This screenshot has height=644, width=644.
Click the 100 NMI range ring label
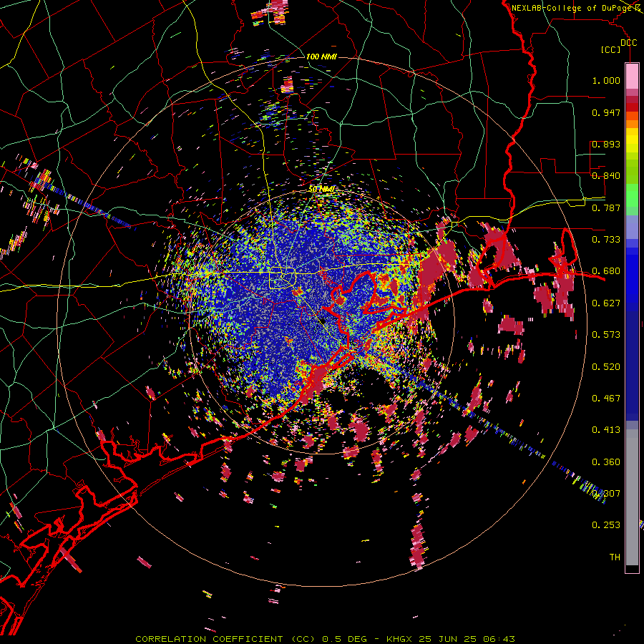coord(321,57)
